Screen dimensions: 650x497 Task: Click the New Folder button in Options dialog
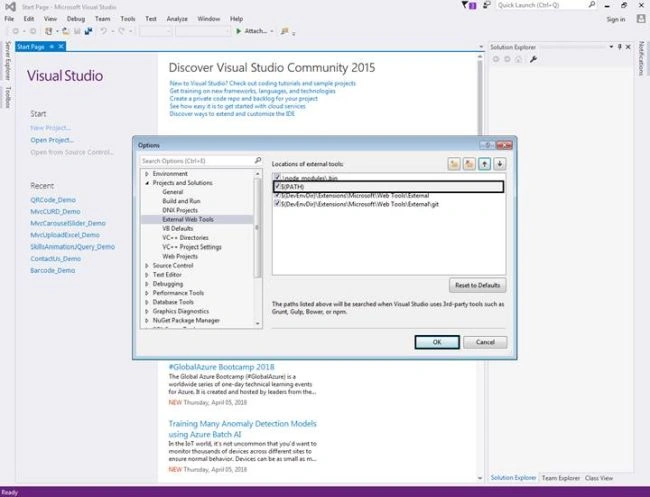coord(454,164)
